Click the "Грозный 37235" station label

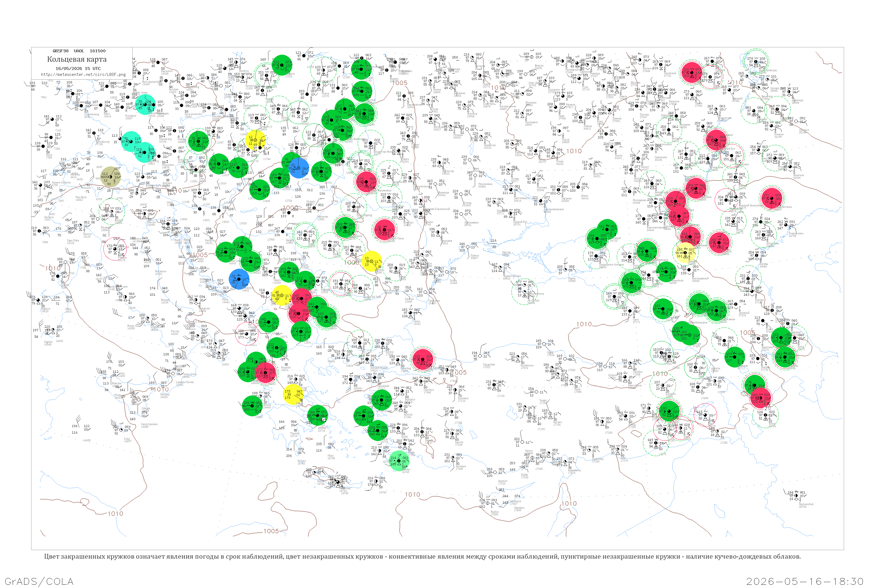click(744, 314)
